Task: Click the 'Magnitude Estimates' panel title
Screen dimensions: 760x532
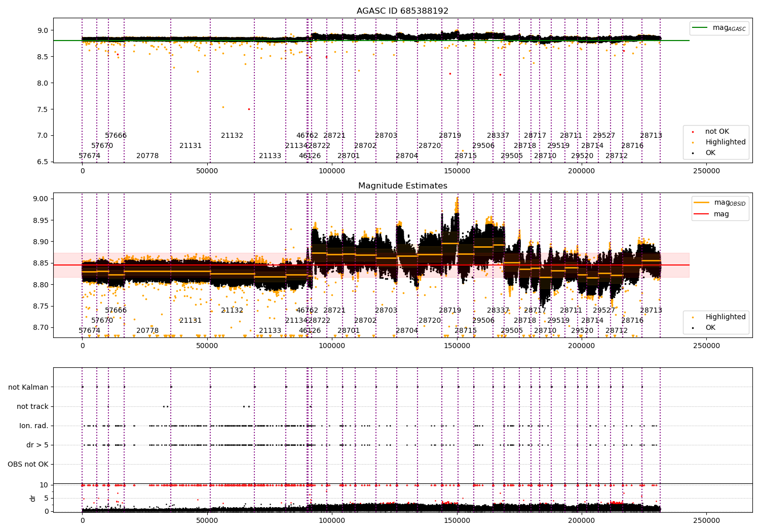Action: (x=402, y=186)
